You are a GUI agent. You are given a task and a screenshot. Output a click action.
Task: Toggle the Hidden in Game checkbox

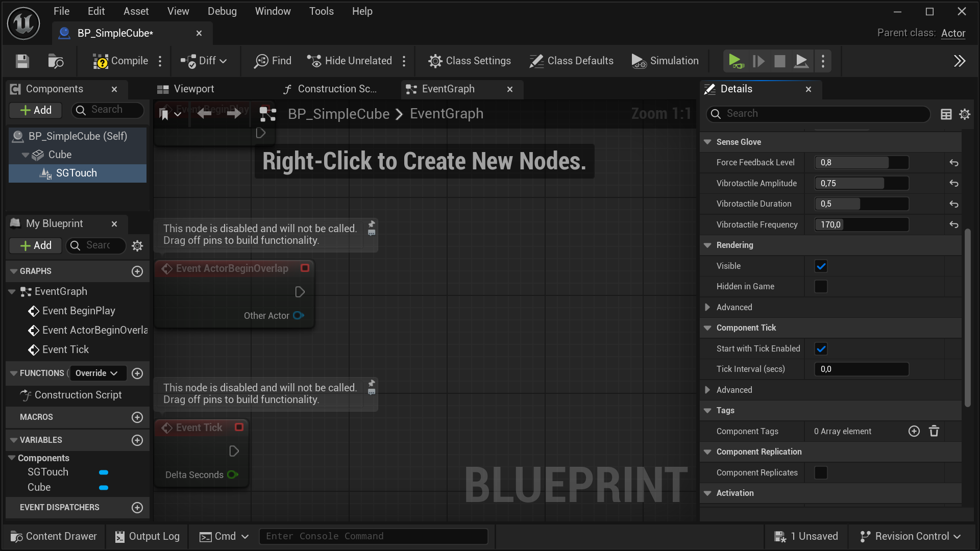[821, 287]
